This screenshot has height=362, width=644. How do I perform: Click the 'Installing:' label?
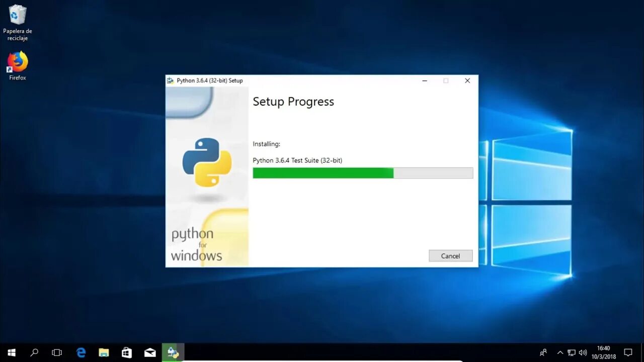click(x=266, y=144)
